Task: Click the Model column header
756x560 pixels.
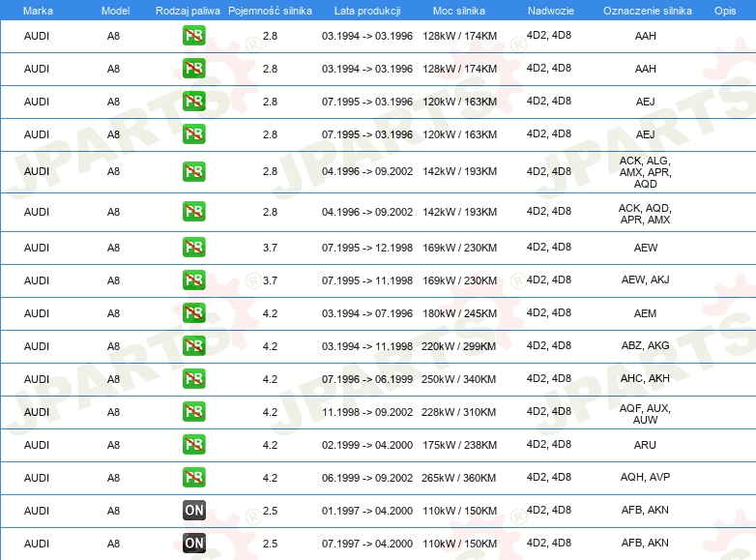Action: pos(114,10)
